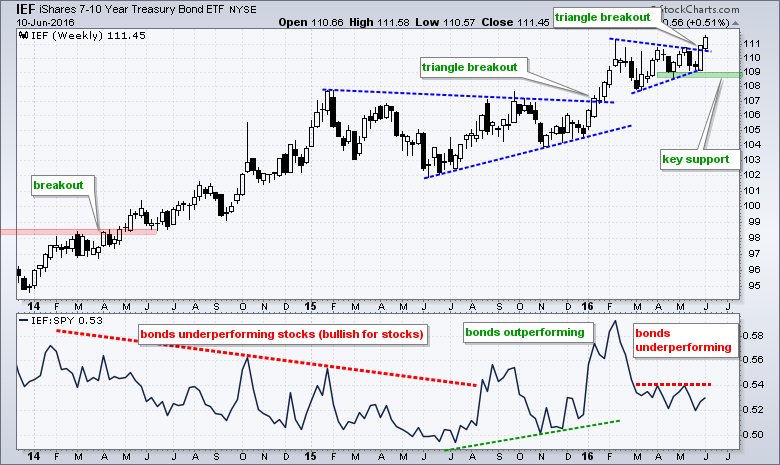Click the green key support zone band
The image size is (780, 465).
pyautogui.click(x=699, y=75)
